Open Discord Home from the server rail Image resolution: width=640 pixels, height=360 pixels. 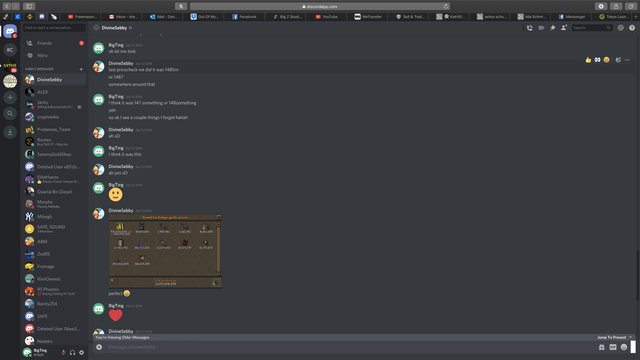coord(10,31)
